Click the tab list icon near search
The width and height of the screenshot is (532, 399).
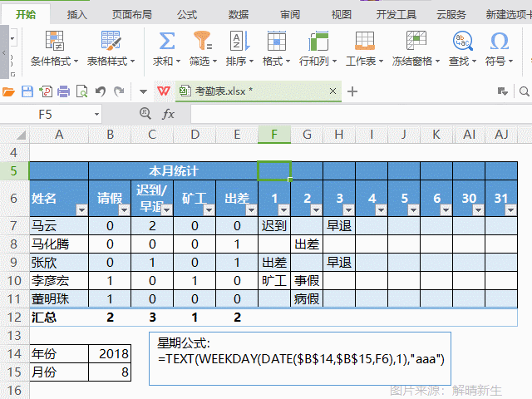[x=503, y=91]
